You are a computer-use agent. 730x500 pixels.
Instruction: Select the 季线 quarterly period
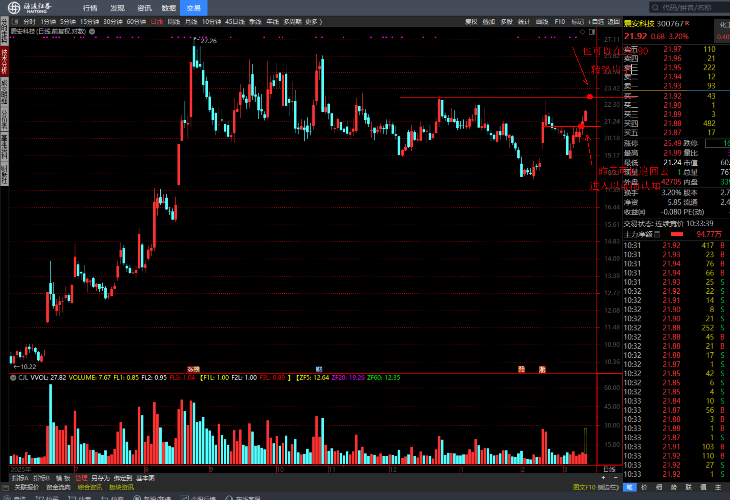point(255,22)
